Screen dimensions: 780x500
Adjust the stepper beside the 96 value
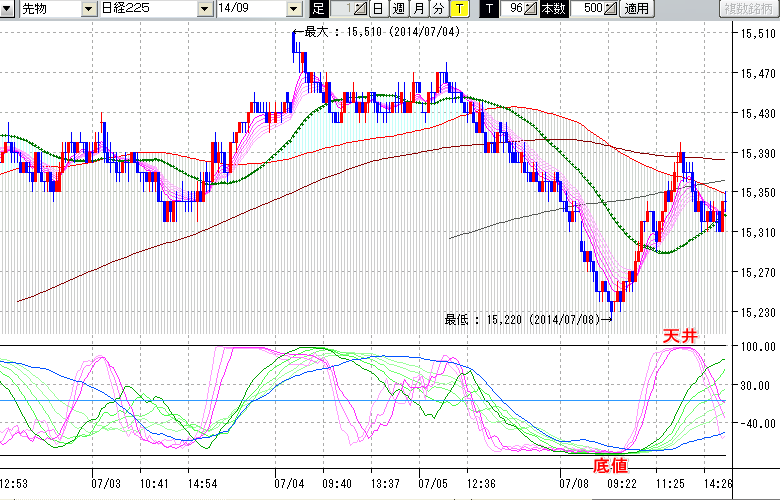[532, 9]
